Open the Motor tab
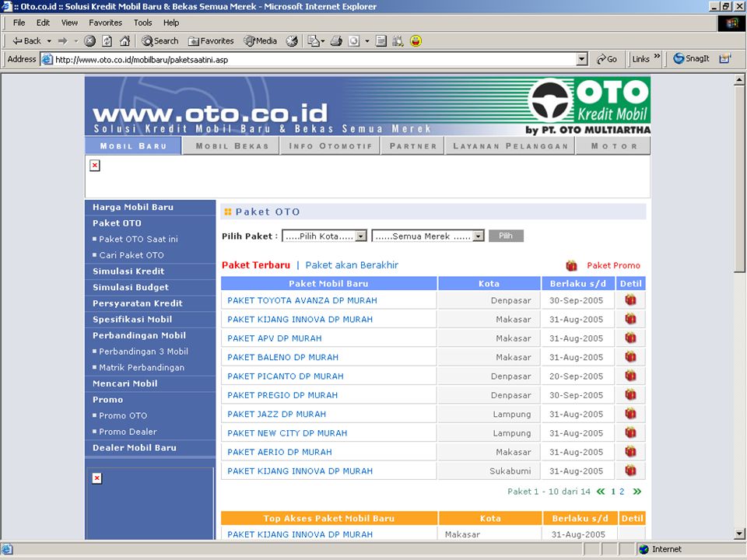Viewport: 747px width, 560px height. [x=614, y=145]
